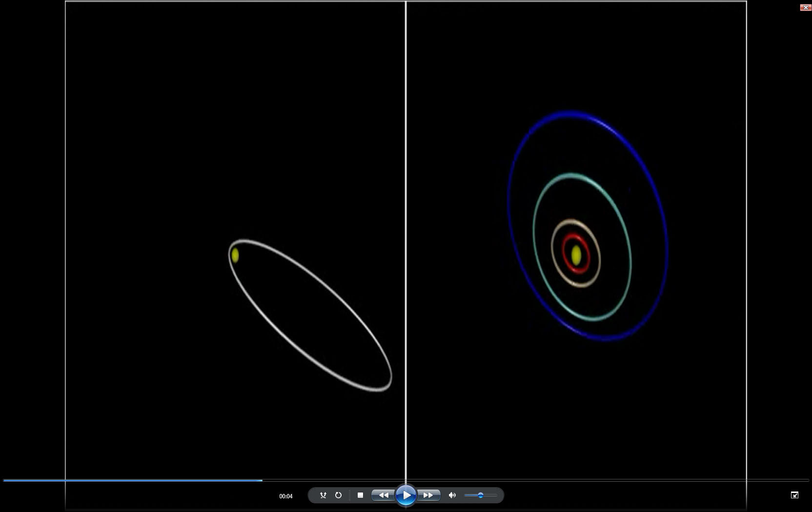Play the video with the blue button
812x512 pixels.
point(406,495)
